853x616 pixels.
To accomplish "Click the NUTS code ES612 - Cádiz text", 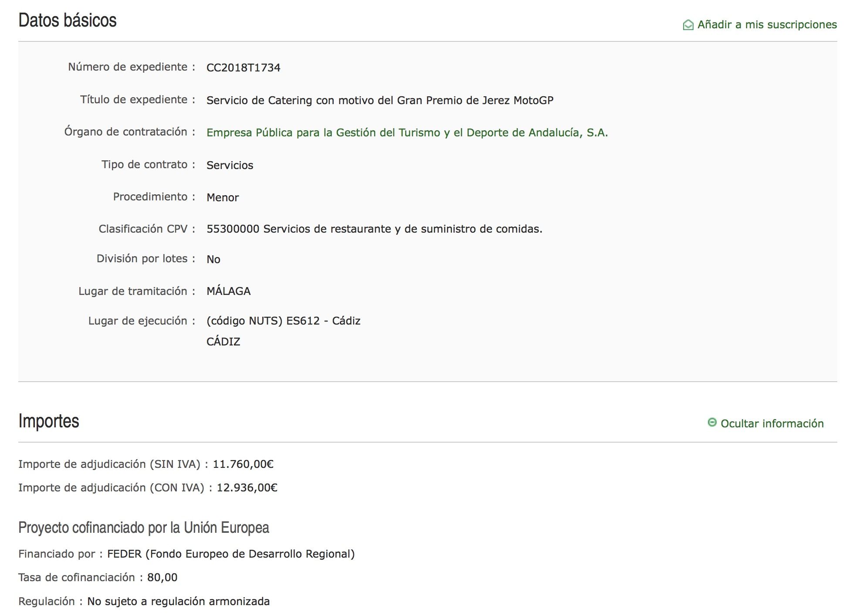I will pos(283,321).
